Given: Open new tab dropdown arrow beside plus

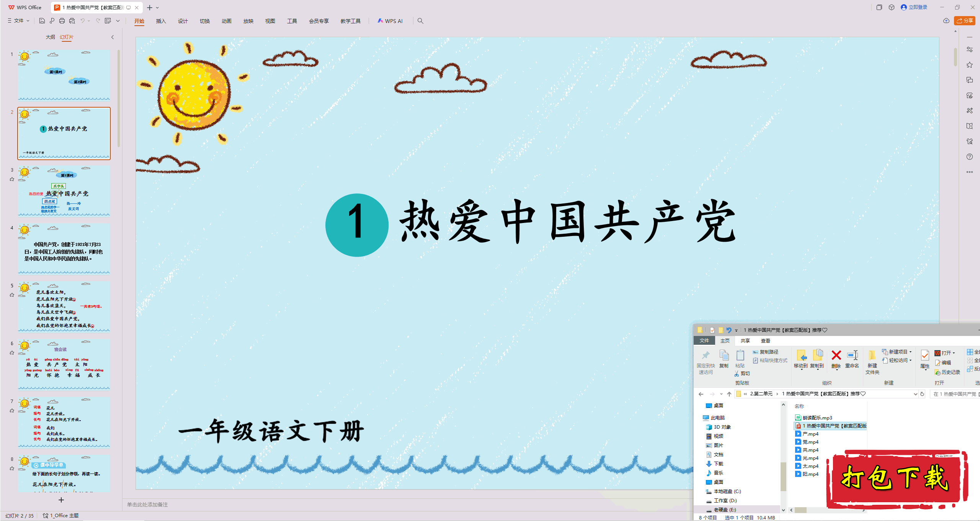Looking at the screenshot, I should 157,8.
